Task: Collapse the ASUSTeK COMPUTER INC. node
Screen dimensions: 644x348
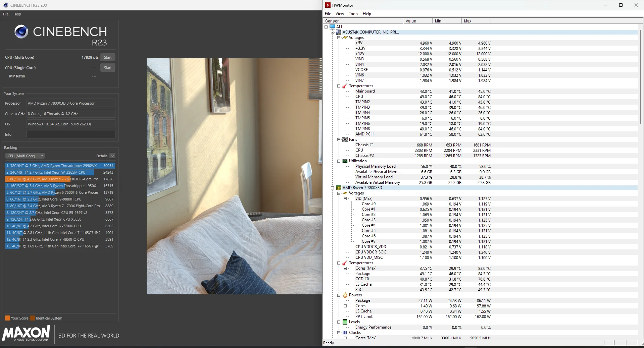Action: point(332,32)
